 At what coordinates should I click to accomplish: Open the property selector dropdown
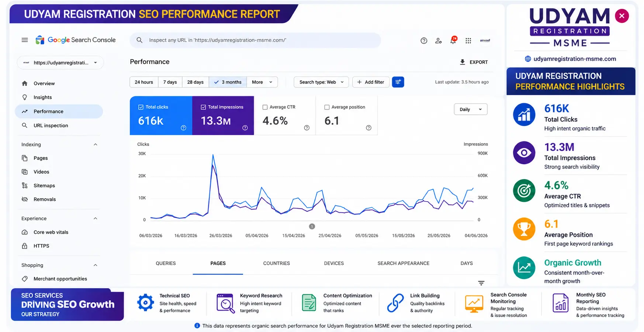point(60,63)
